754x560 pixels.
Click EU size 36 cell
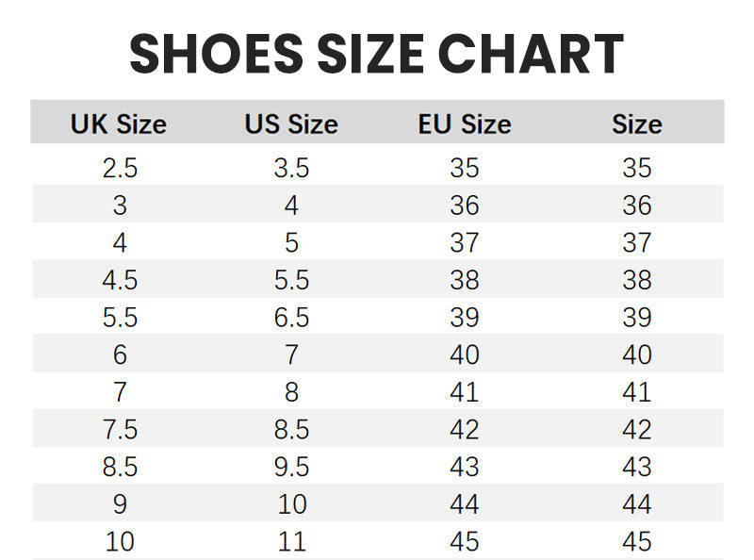click(x=465, y=206)
